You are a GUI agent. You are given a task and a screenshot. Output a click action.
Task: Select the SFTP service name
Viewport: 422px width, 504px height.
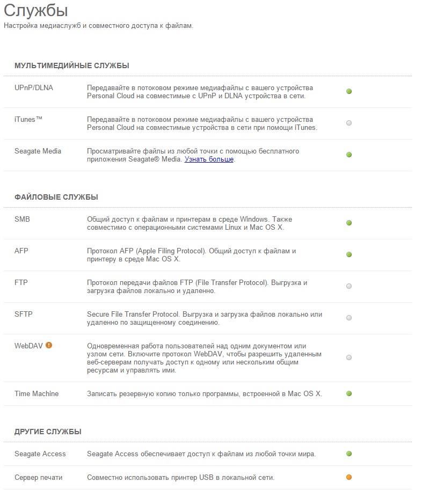24,315
